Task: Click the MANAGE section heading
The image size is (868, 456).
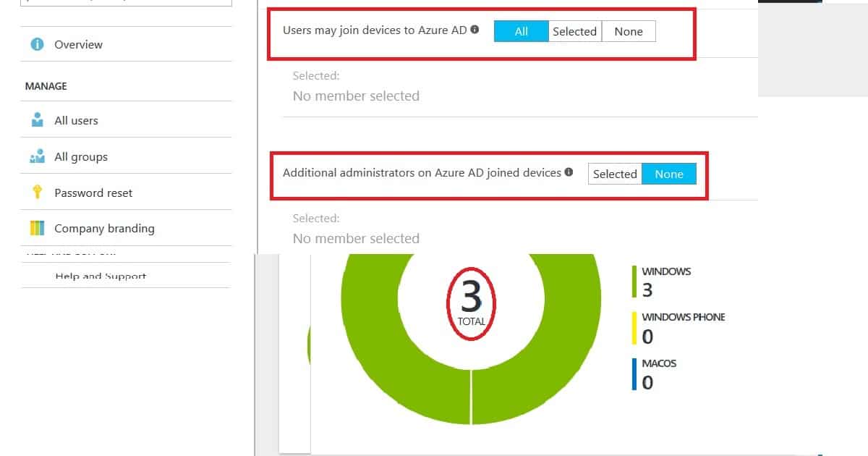Action: (x=46, y=86)
